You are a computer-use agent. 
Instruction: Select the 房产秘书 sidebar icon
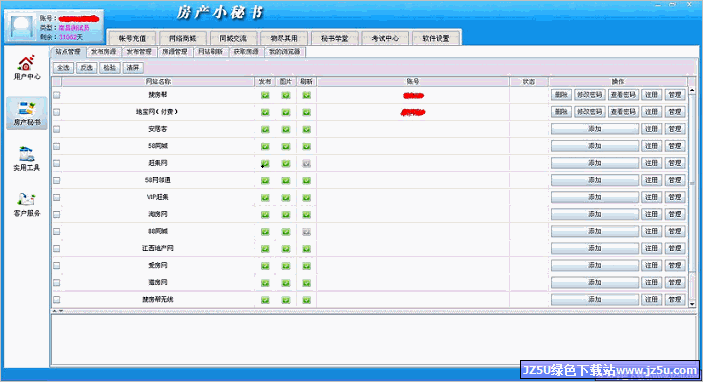click(26, 113)
